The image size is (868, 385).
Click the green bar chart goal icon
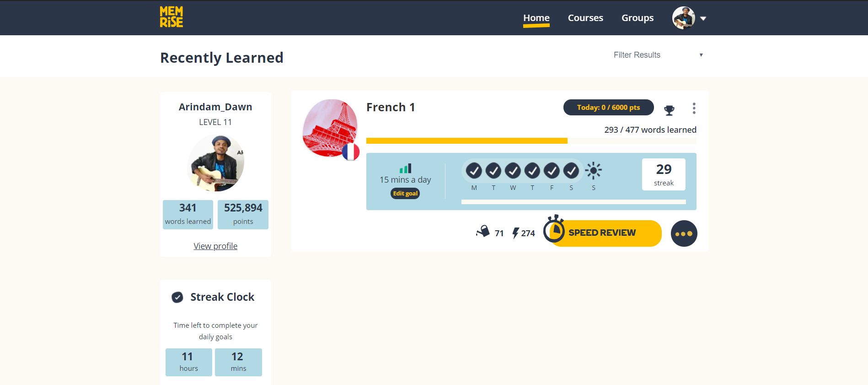pyautogui.click(x=406, y=168)
